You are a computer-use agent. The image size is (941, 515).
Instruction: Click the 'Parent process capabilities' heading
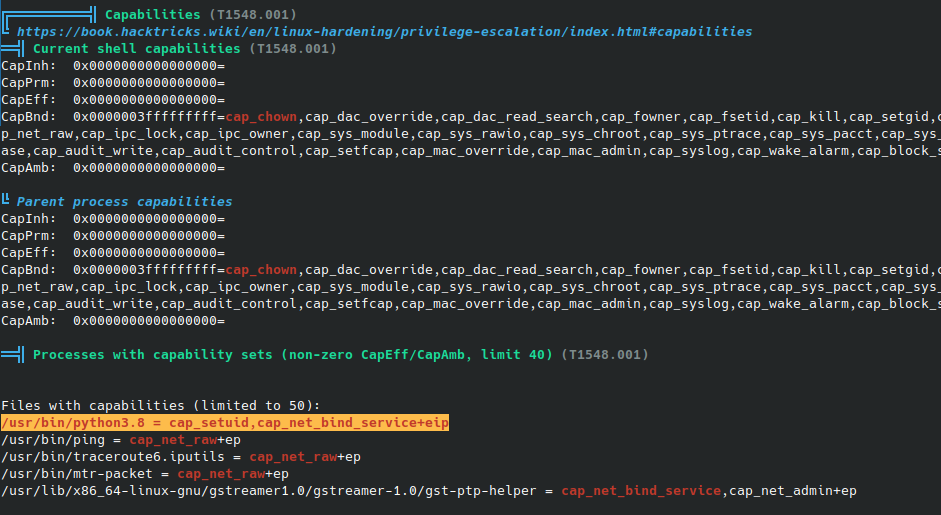click(124, 202)
